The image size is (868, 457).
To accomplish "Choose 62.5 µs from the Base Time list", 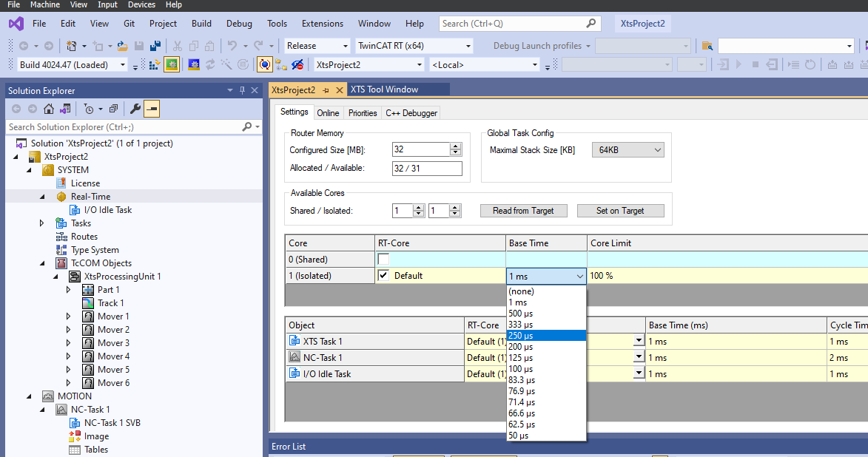I will (x=546, y=424).
